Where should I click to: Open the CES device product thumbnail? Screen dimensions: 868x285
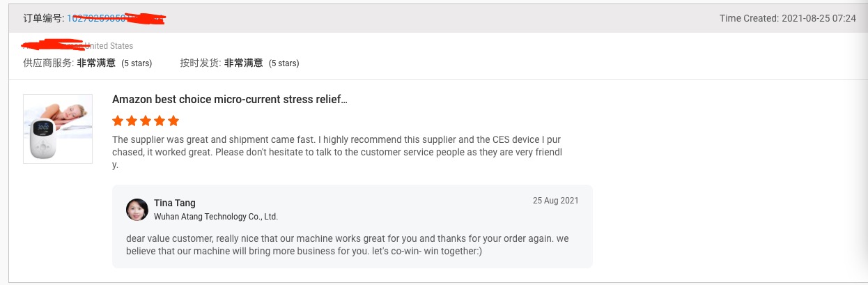pos(58,129)
